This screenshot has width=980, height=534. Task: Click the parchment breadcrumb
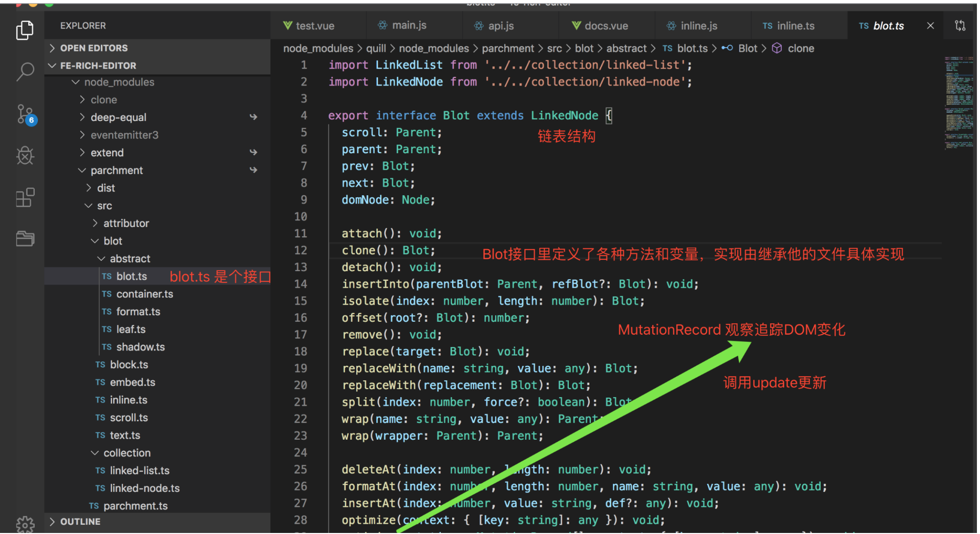tap(508, 48)
